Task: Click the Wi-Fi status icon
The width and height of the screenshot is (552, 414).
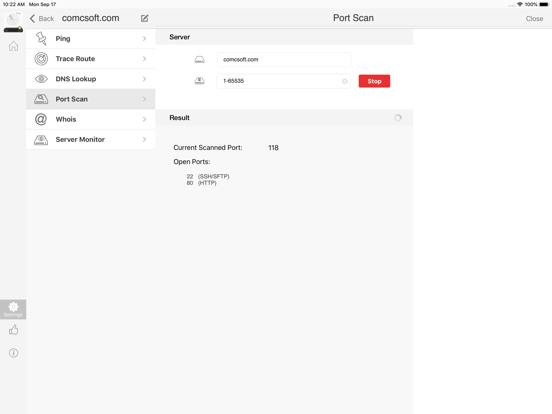Action: [x=520, y=4]
